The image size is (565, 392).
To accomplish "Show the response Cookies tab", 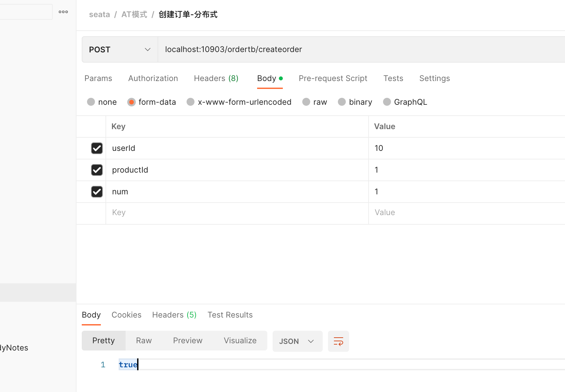I will coord(126,315).
